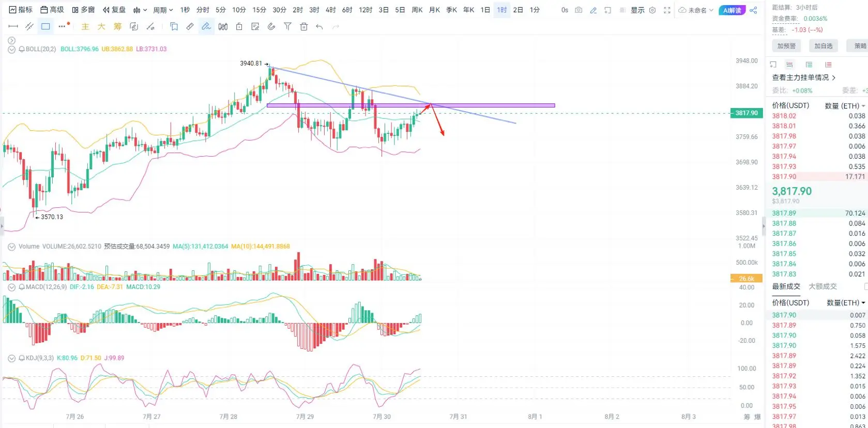Image resolution: width=868 pixels, height=428 pixels.
Task: Click the share icon
Action: pos(754,10)
